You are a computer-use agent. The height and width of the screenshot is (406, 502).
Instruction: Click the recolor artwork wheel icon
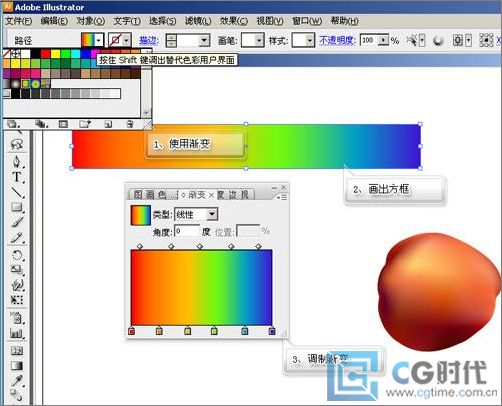click(438, 41)
